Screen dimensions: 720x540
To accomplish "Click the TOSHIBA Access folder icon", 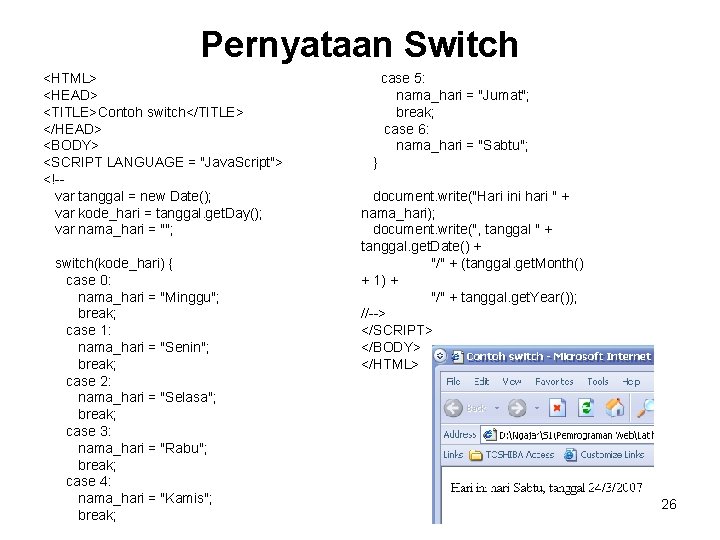I will [476, 455].
